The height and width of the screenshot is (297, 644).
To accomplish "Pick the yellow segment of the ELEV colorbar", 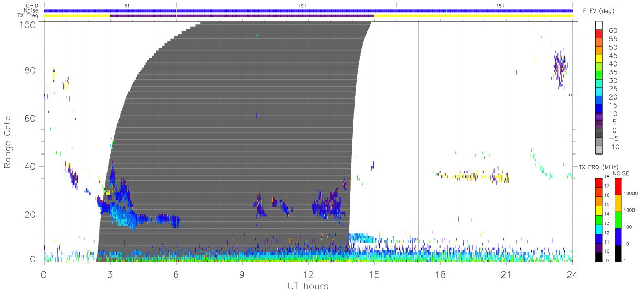I will (599, 60).
